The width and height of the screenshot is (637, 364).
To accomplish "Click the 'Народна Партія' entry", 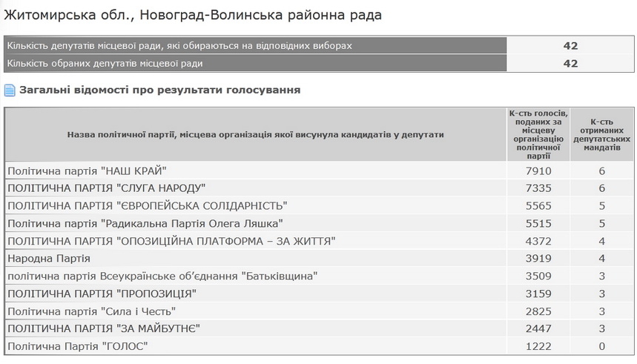I will 49,258.
